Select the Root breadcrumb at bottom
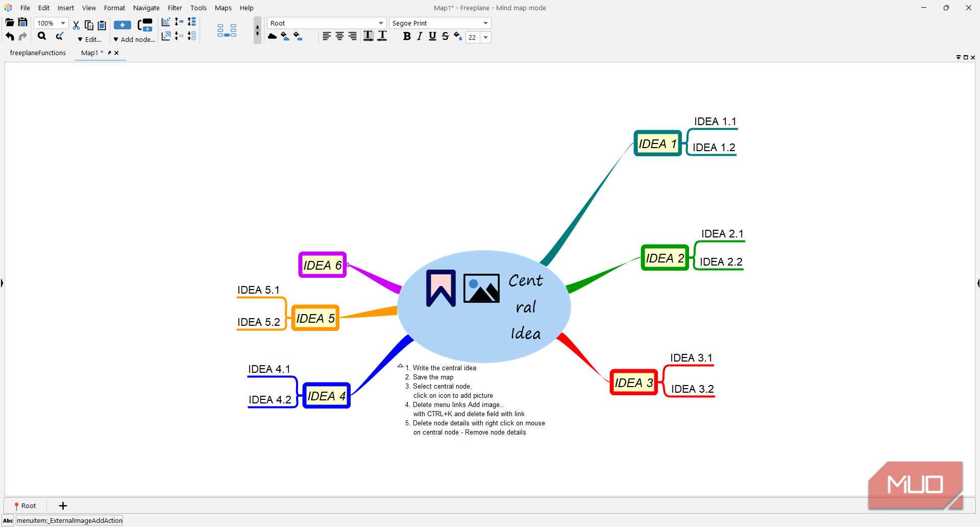The image size is (980, 527). tap(25, 506)
